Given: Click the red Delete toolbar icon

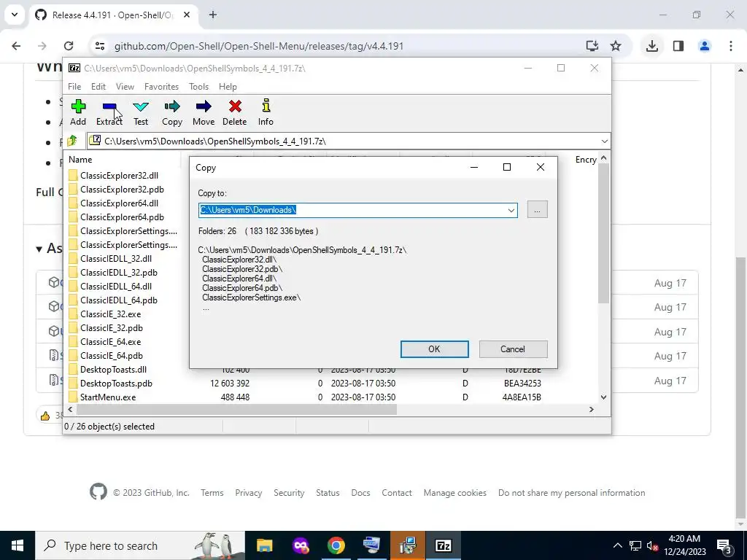Looking at the screenshot, I should (x=235, y=112).
